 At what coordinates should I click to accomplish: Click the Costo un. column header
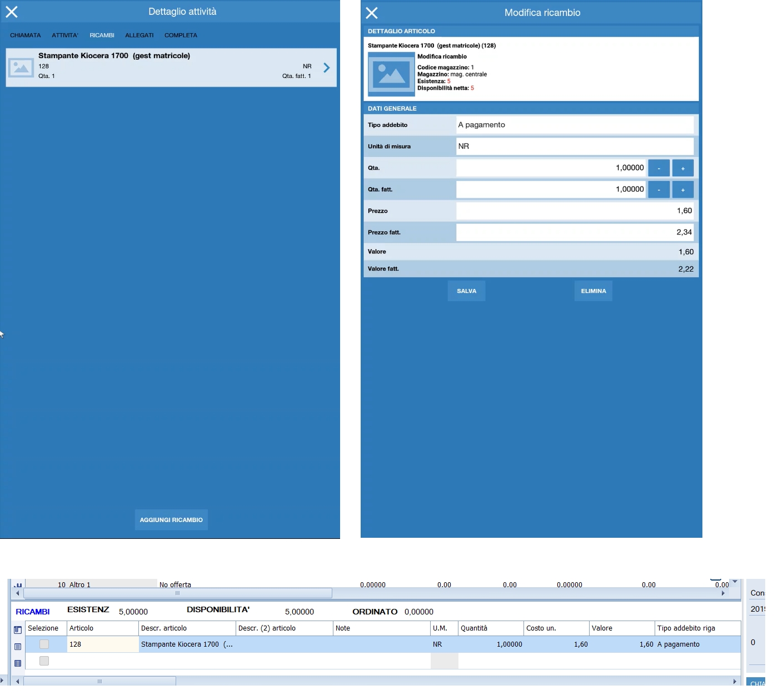(x=557, y=628)
